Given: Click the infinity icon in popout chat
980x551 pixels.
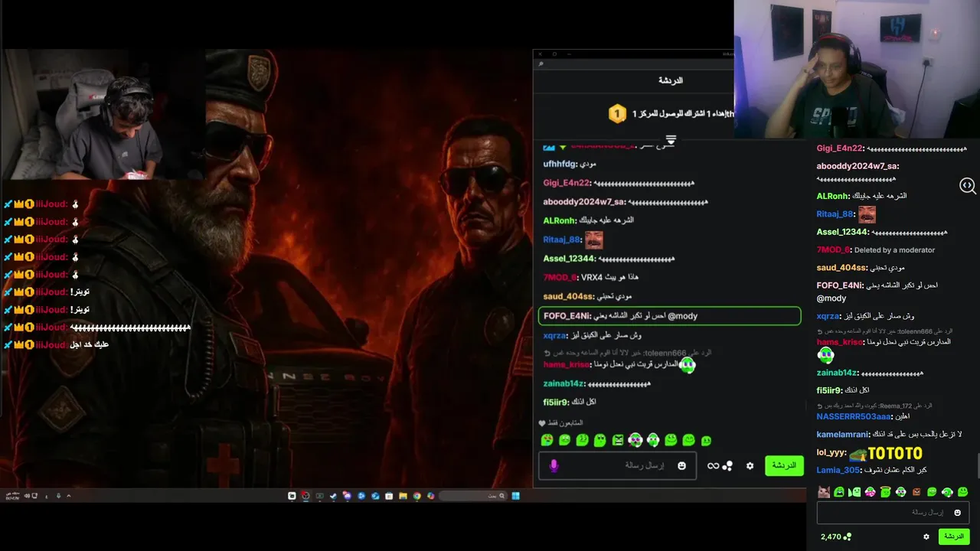Looking at the screenshot, I should coord(713,465).
